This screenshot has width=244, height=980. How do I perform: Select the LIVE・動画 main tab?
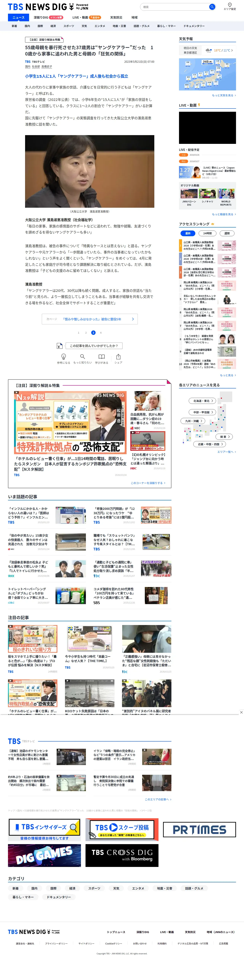86,17
